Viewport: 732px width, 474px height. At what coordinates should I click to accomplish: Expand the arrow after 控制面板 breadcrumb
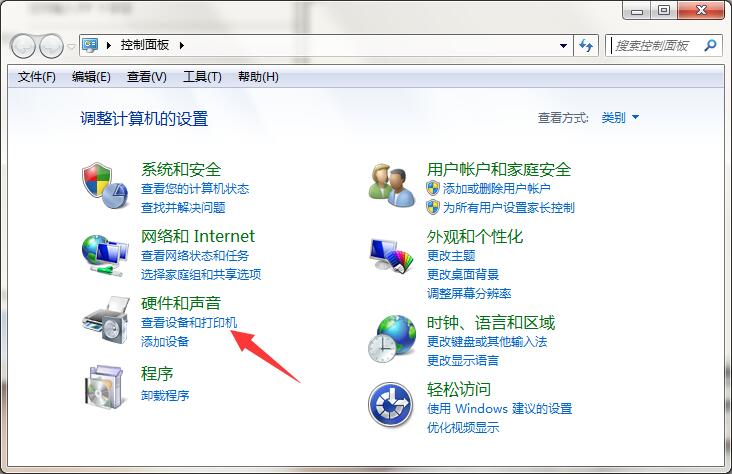[182, 45]
